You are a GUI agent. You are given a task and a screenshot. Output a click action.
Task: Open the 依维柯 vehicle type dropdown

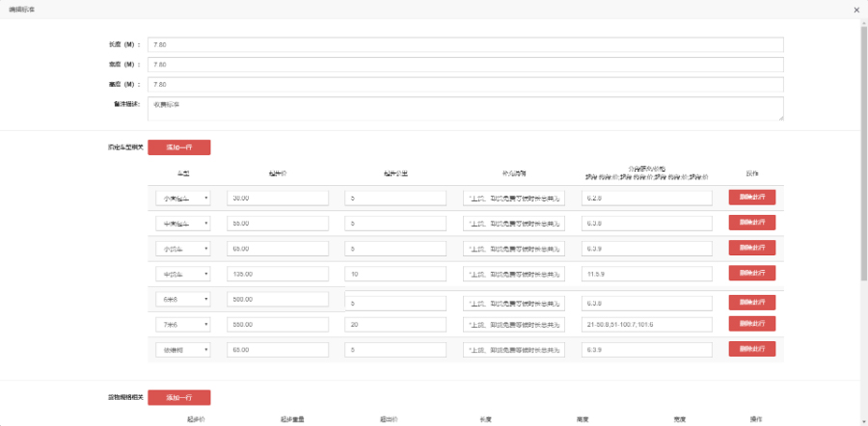pyautogui.click(x=182, y=350)
